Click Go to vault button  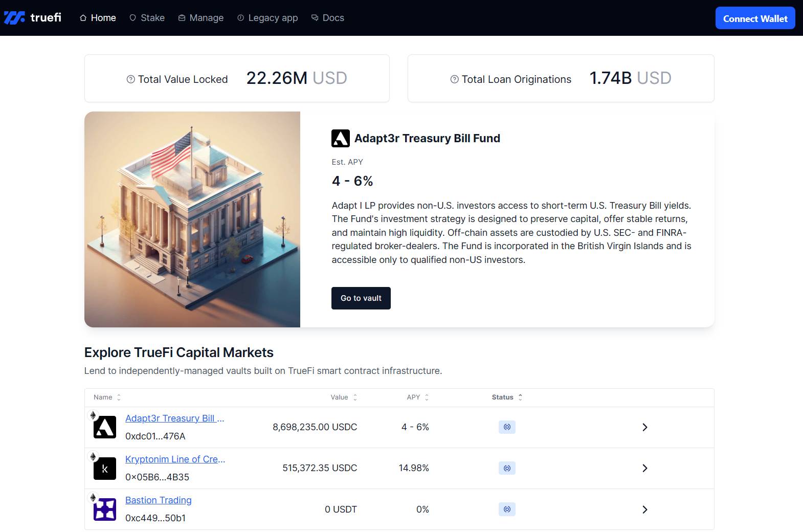tap(361, 298)
